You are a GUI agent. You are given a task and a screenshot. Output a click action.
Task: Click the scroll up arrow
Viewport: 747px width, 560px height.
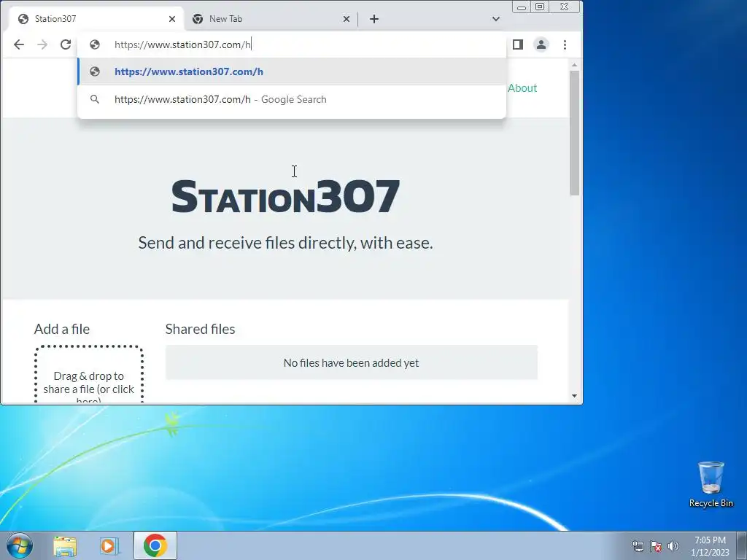[575, 65]
